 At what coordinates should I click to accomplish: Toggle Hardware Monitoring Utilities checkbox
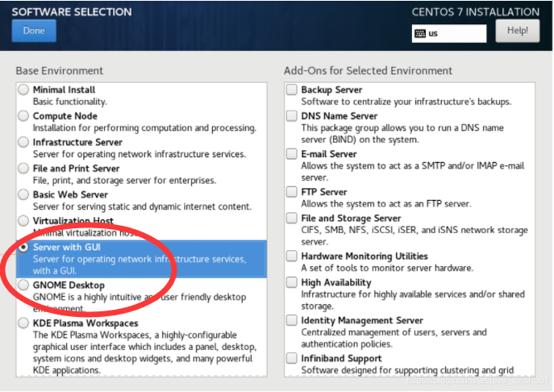(291, 256)
